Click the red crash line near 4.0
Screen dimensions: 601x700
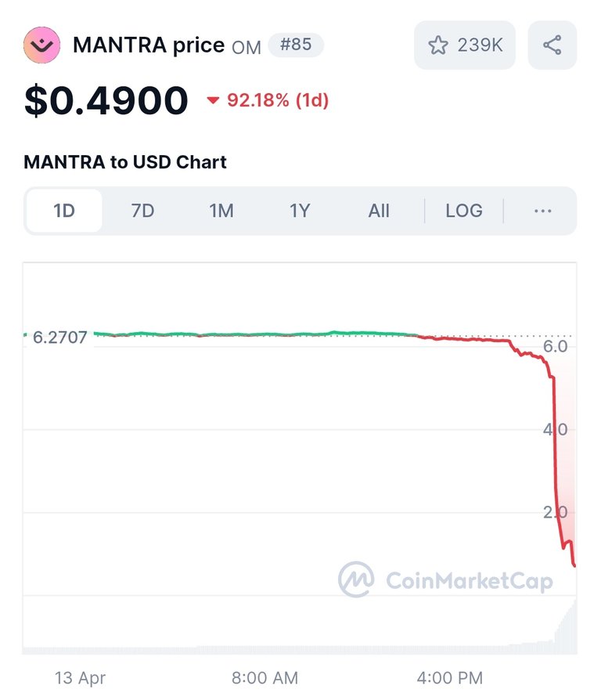(x=555, y=429)
